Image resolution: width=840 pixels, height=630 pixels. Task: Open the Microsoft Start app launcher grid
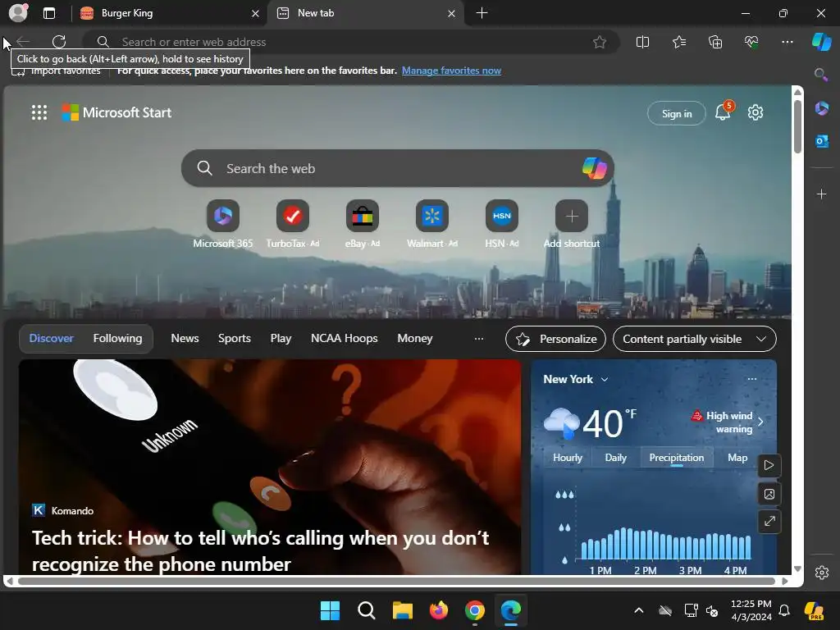(39, 112)
